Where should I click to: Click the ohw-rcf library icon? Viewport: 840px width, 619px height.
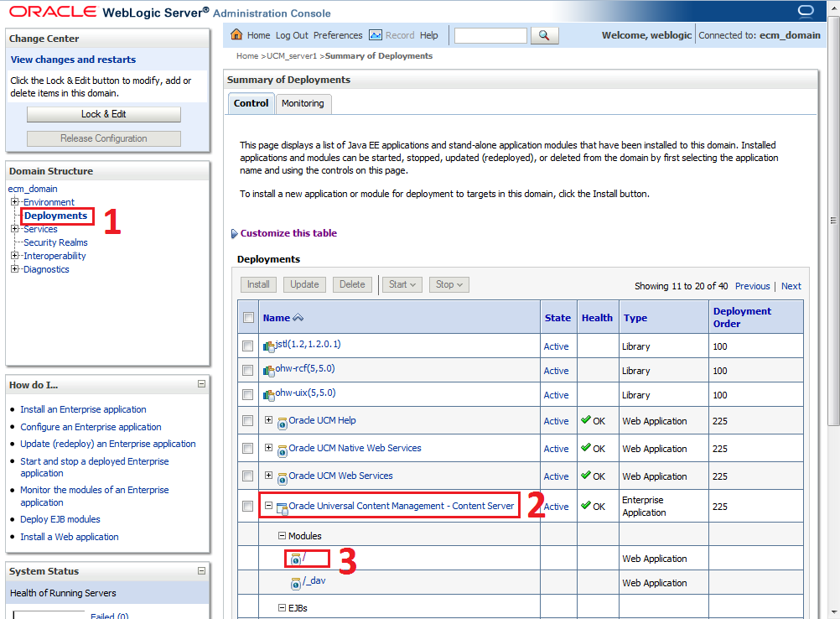pyautogui.click(x=269, y=370)
